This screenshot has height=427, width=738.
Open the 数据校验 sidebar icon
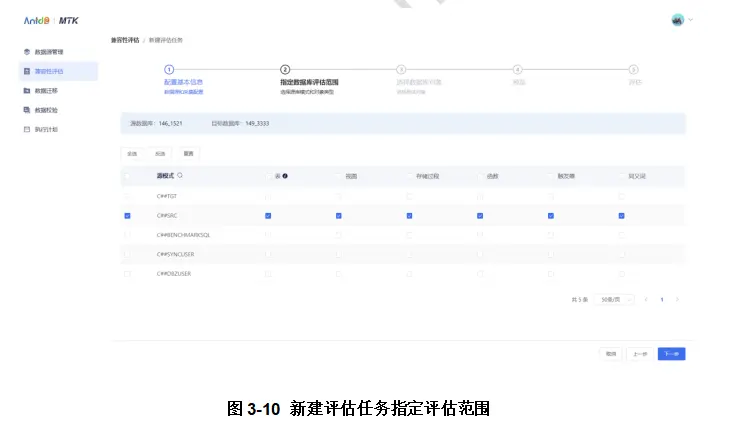tap(27, 110)
